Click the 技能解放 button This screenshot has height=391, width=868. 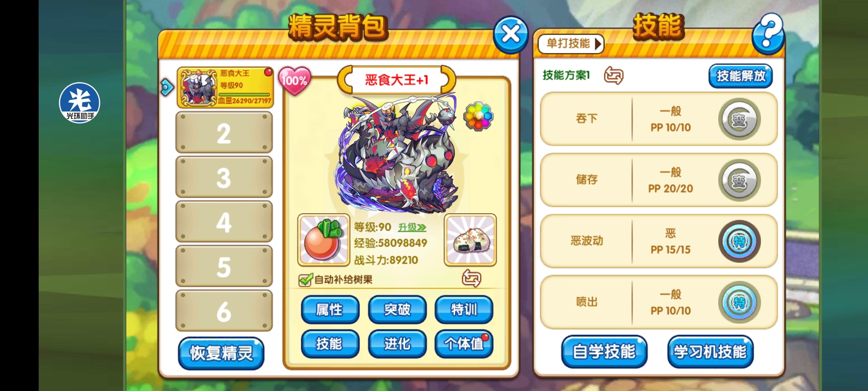click(x=740, y=76)
